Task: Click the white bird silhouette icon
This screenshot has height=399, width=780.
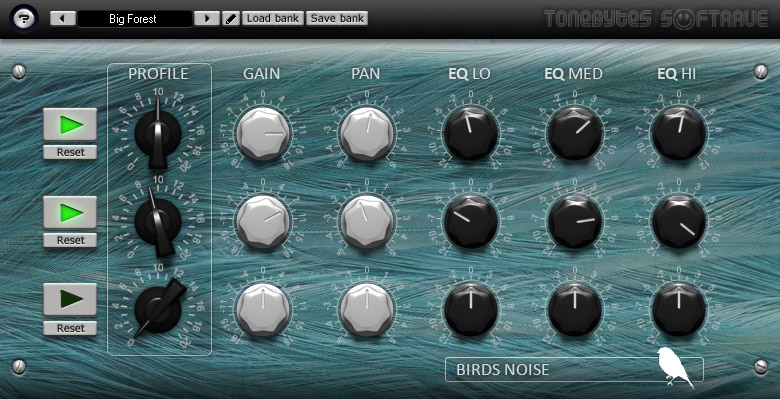Action: [x=674, y=367]
